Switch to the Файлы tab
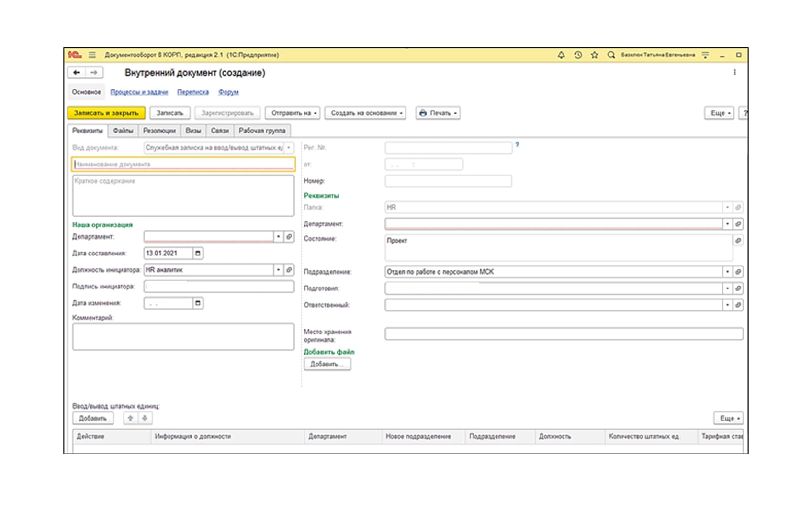The height and width of the screenshot is (521, 812). click(123, 130)
